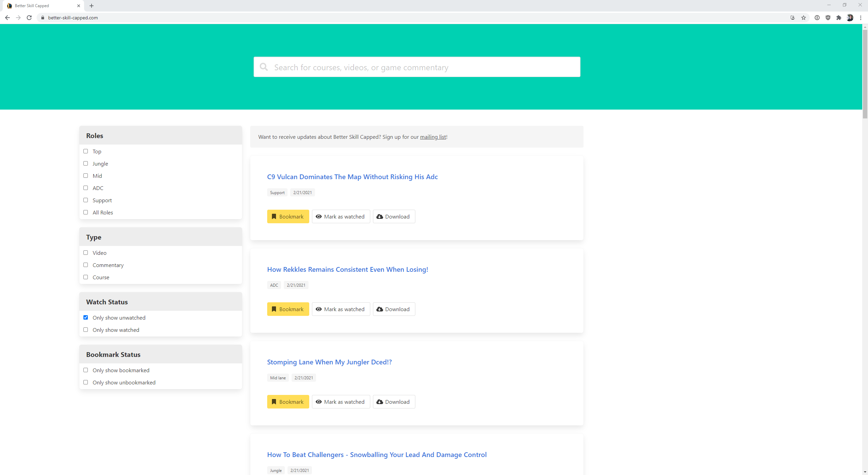Screen dimensions: 868x475
Task: Click the magnifier icon in search box
Action: click(x=264, y=67)
